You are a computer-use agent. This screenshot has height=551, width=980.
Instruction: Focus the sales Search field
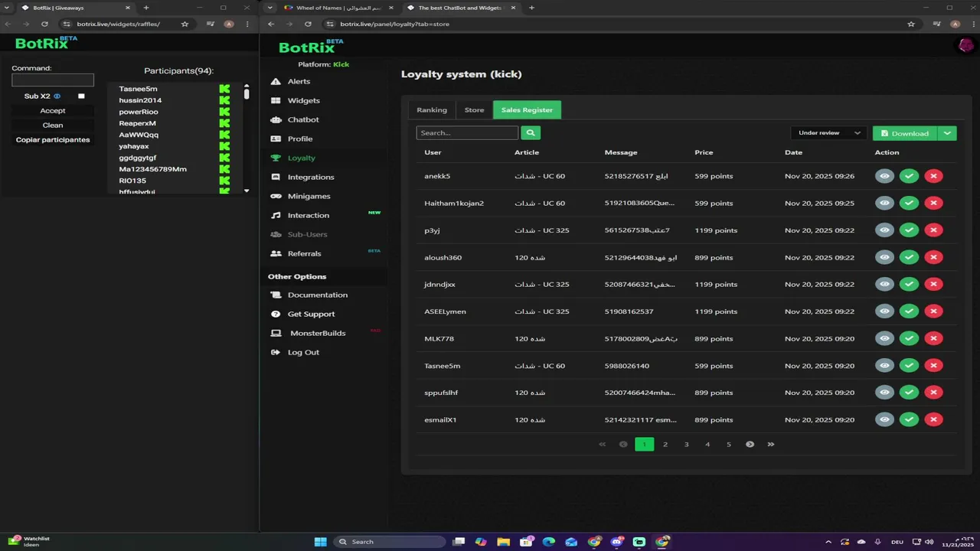[x=467, y=132]
